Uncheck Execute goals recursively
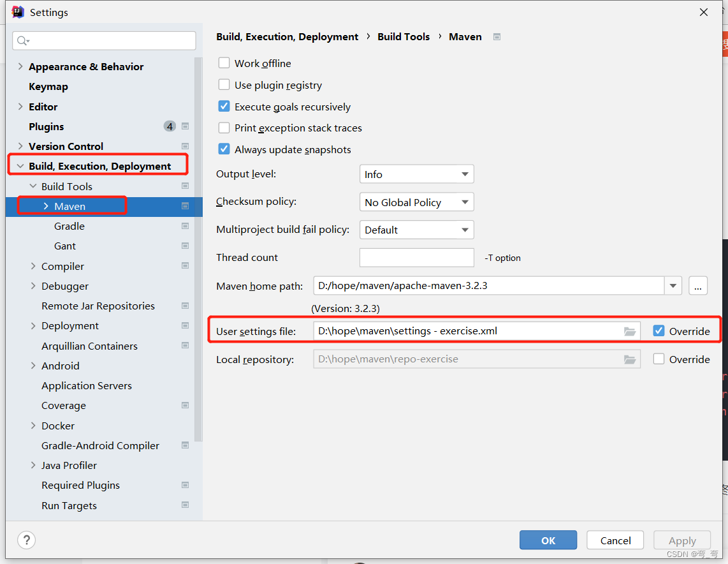This screenshot has height=564, width=728. [224, 107]
